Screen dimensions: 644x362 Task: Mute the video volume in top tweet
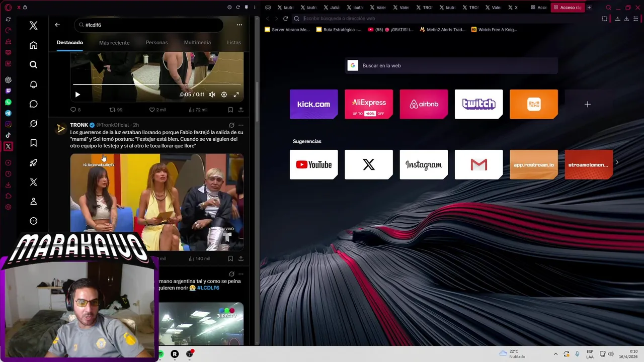pos(212,95)
